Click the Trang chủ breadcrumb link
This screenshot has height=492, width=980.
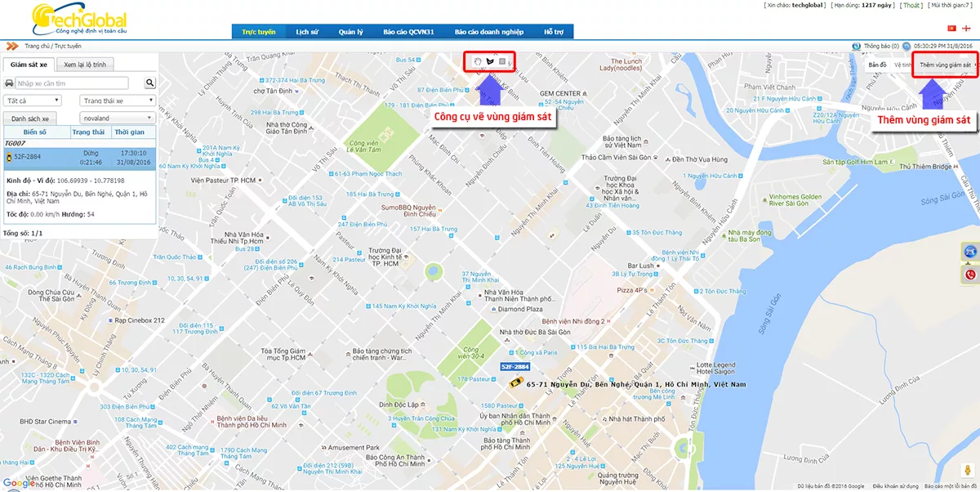pos(37,47)
